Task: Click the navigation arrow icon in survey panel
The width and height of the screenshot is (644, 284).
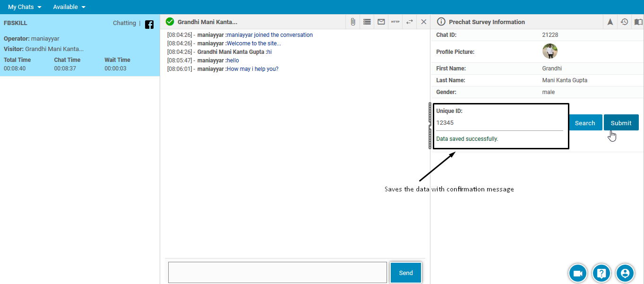Action: (610, 22)
